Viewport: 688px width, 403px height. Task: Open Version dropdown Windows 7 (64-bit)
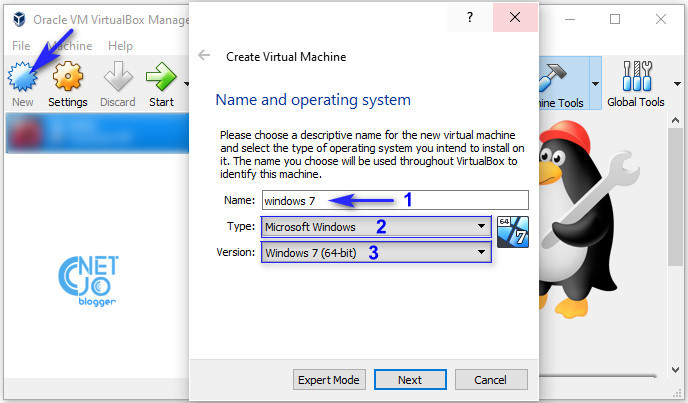376,252
